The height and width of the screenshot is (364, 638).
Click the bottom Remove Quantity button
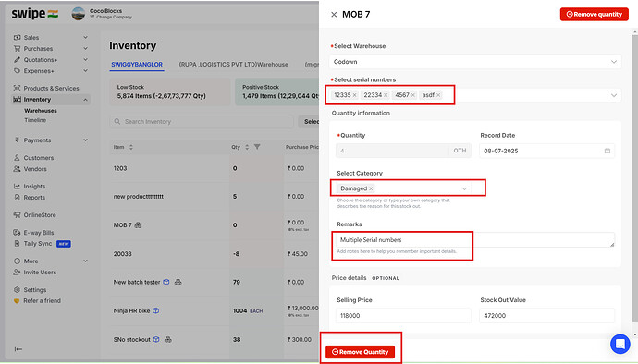(x=360, y=352)
